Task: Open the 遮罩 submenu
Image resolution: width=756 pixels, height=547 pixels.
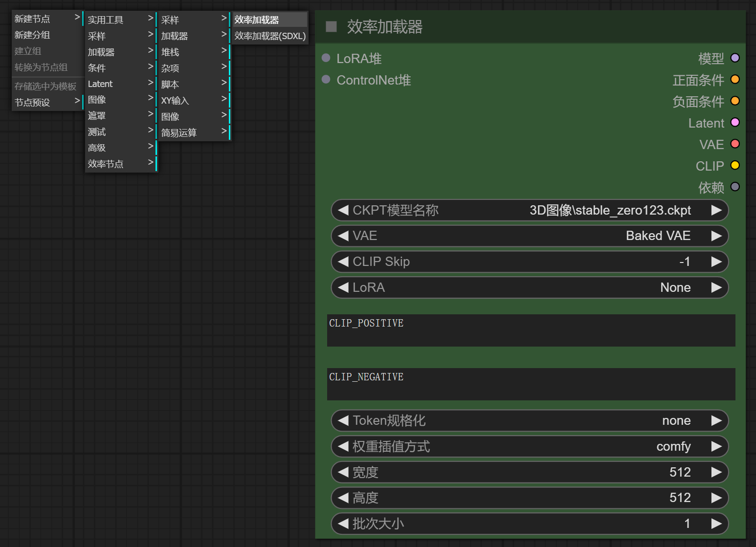Action: [x=121, y=116]
